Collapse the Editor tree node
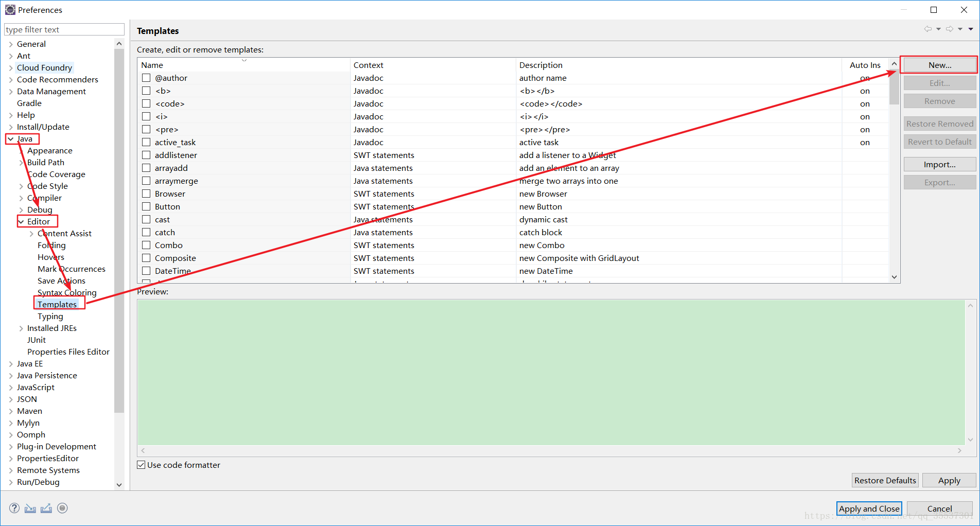The width and height of the screenshot is (980, 526). [x=21, y=222]
